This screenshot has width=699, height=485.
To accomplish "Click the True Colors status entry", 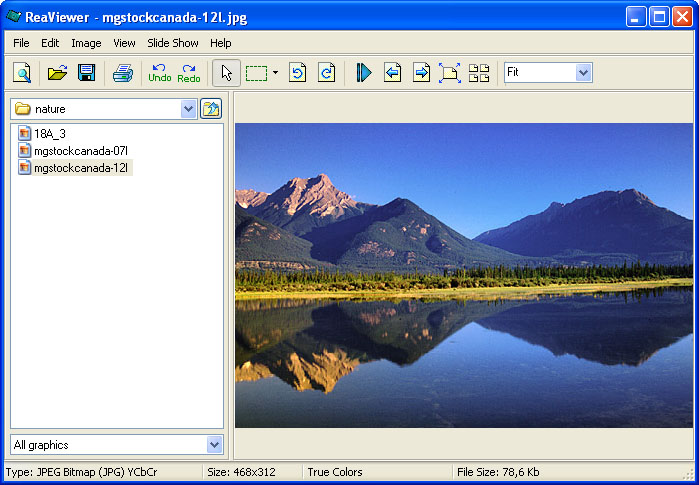I will coord(335,472).
